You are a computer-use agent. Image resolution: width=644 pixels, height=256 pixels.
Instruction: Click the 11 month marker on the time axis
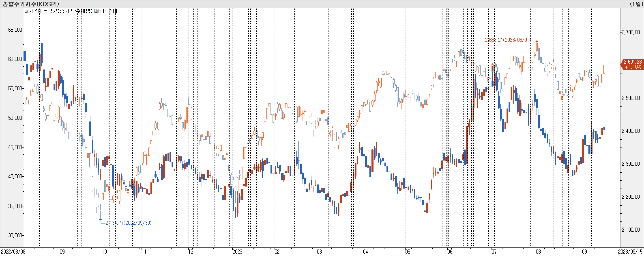[x=144, y=252]
